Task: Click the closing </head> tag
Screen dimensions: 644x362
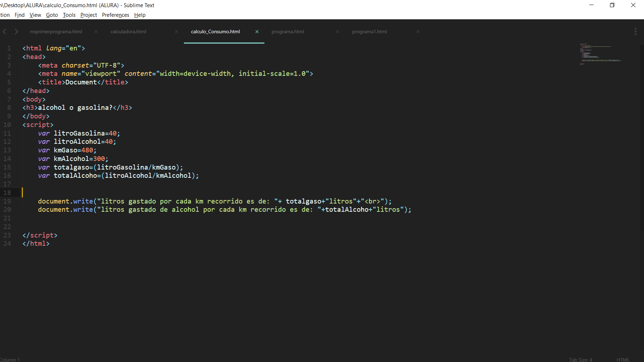Action: coord(36,91)
